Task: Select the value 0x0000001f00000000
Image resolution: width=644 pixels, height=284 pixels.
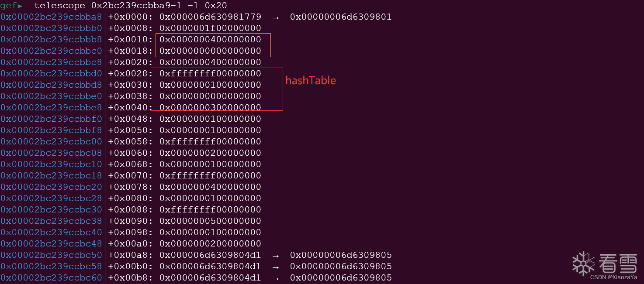Action: pyautogui.click(x=210, y=28)
